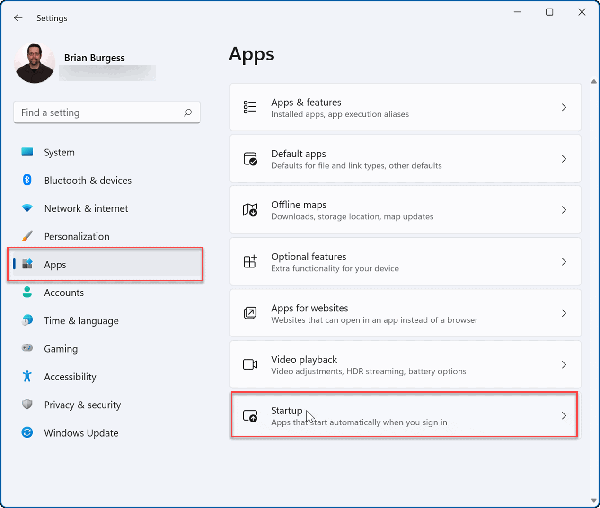Click the Privacy shield icon

pos(27,404)
